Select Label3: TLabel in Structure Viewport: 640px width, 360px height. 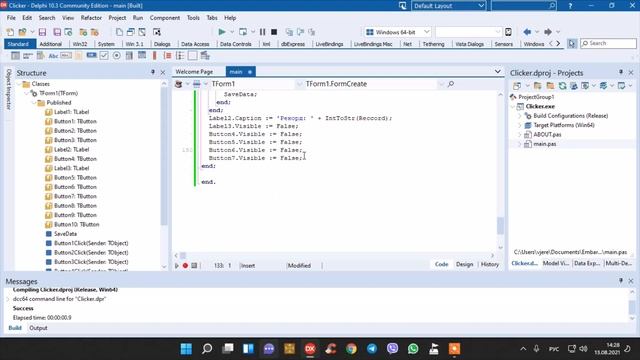(71, 168)
